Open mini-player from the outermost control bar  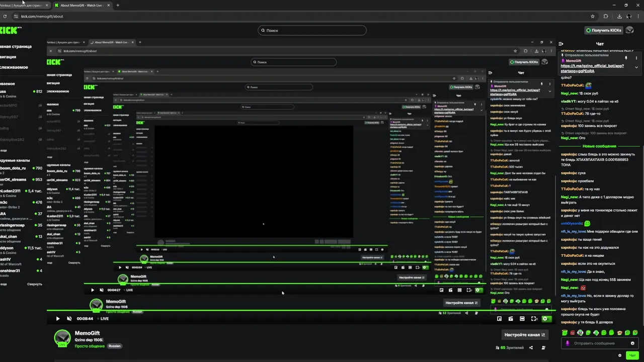pos(499,318)
